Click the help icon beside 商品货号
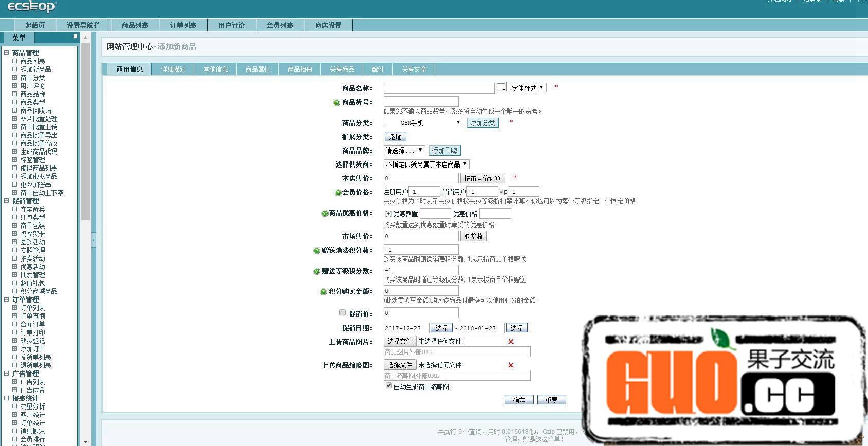The image size is (868, 446). 337,103
